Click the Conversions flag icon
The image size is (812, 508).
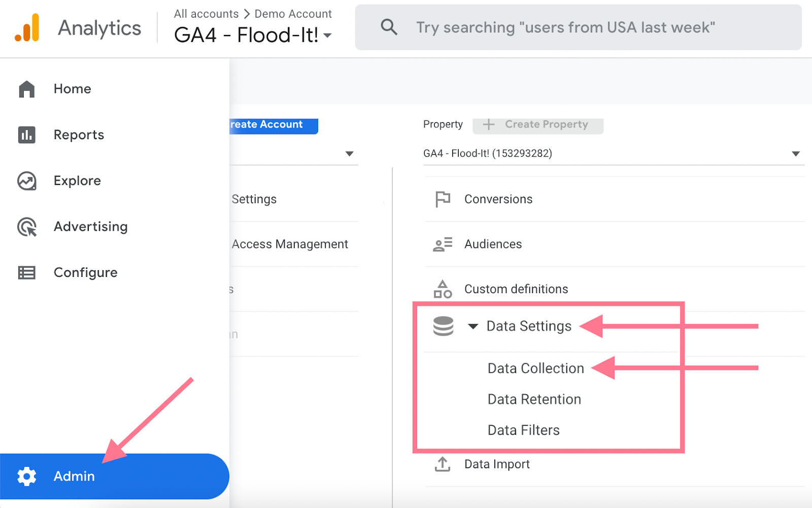point(442,199)
